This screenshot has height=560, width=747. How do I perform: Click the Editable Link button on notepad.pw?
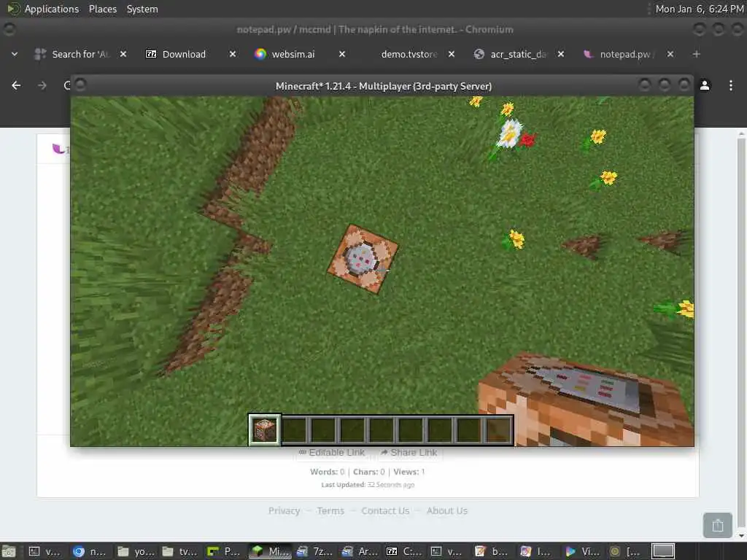pyautogui.click(x=332, y=452)
